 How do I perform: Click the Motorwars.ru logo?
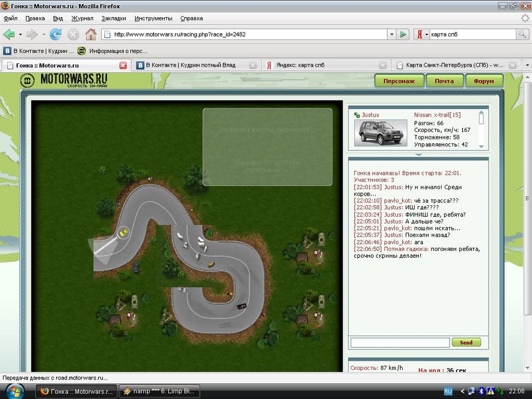coord(64,81)
